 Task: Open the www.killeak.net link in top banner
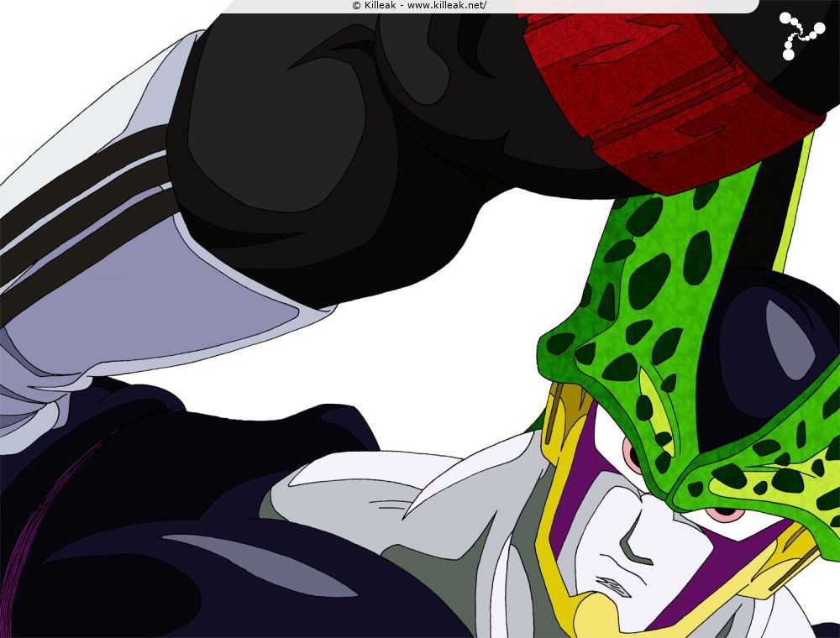pos(447,5)
